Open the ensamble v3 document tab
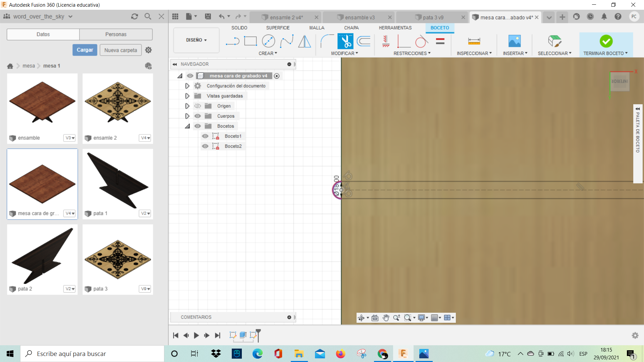 pyautogui.click(x=360, y=17)
